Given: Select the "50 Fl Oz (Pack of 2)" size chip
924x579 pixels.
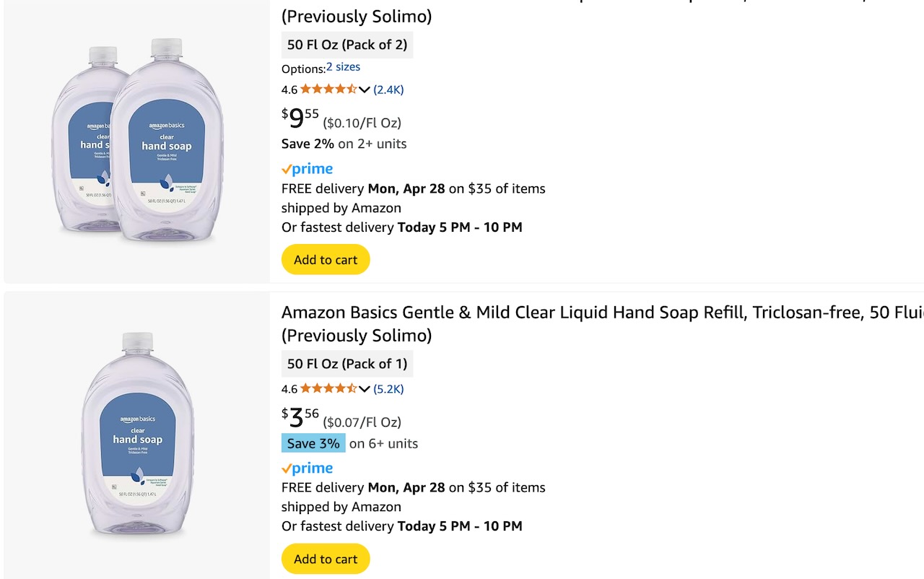Looking at the screenshot, I should pyautogui.click(x=347, y=45).
